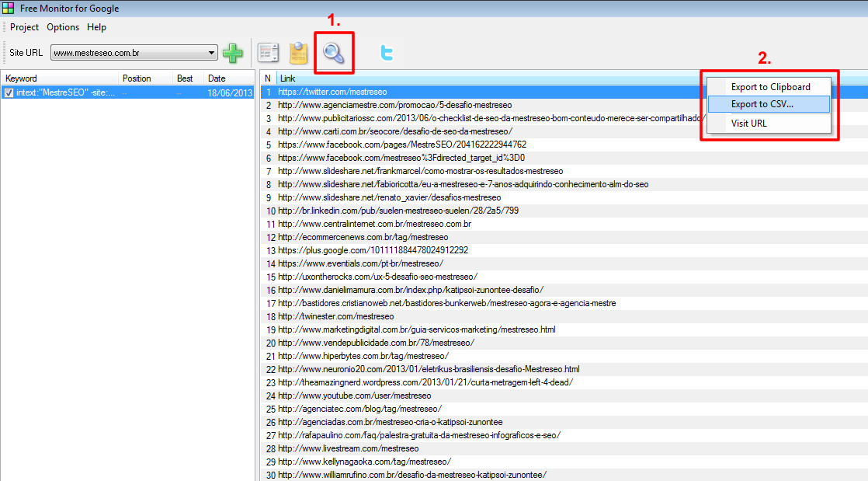Uncheck the intext:"MestreSEO" keyword checkbox

tap(9, 92)
